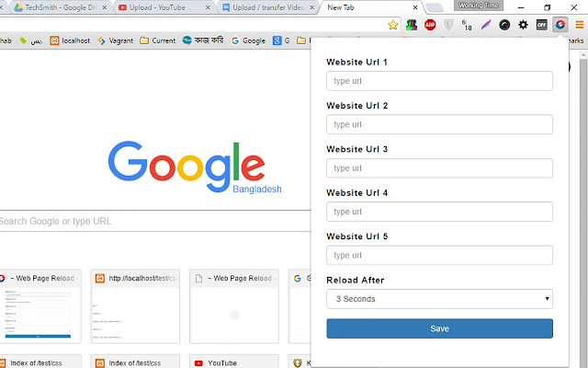Open the first Web Page Reload thumbnail
This screenshot has height=368, width=588.
pos(40,306)
